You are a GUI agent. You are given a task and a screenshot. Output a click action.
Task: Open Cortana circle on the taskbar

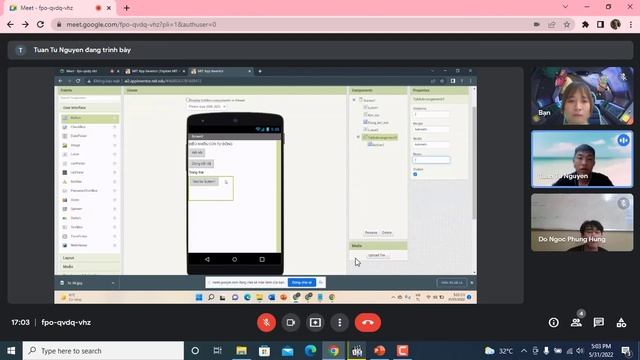[x=195, y=351]
